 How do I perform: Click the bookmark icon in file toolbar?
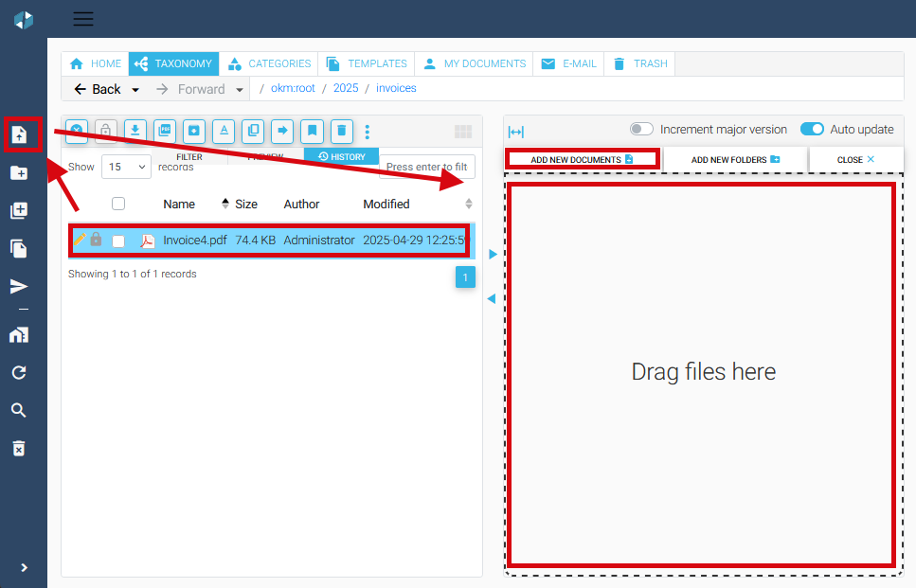pos(312,131)
